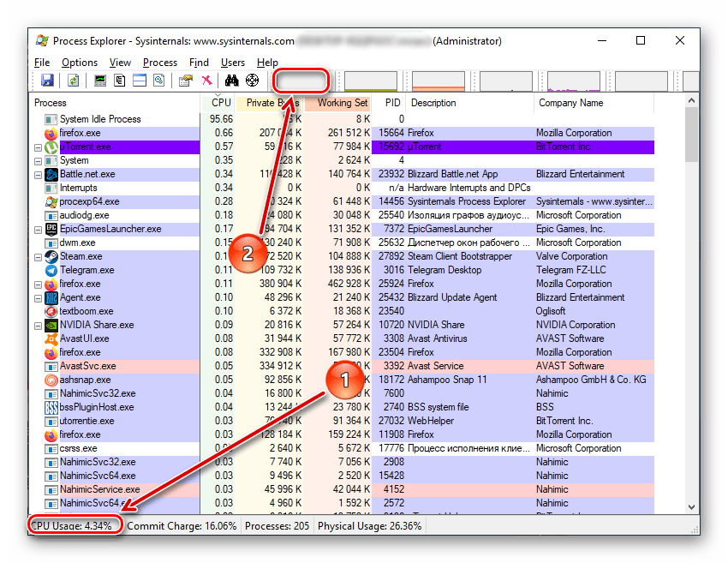Sort by the Company Name column header

(x=570, y=103)
